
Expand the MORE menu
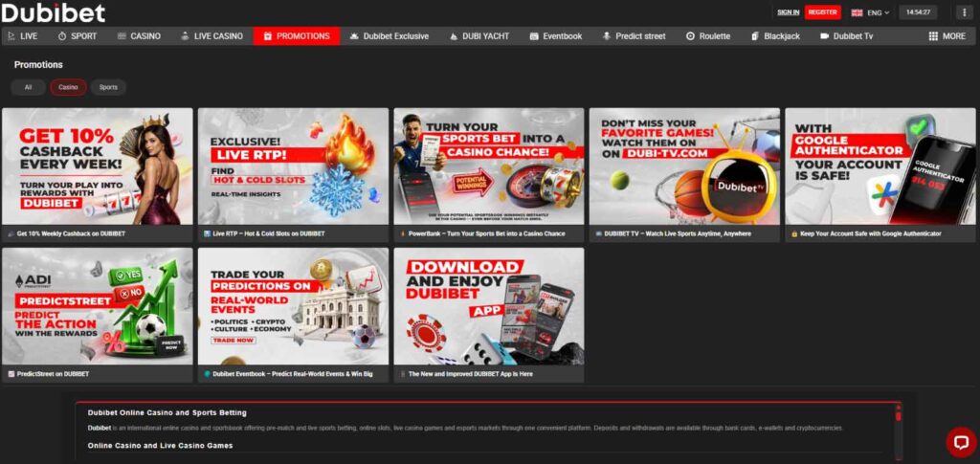tap(947, 36)
